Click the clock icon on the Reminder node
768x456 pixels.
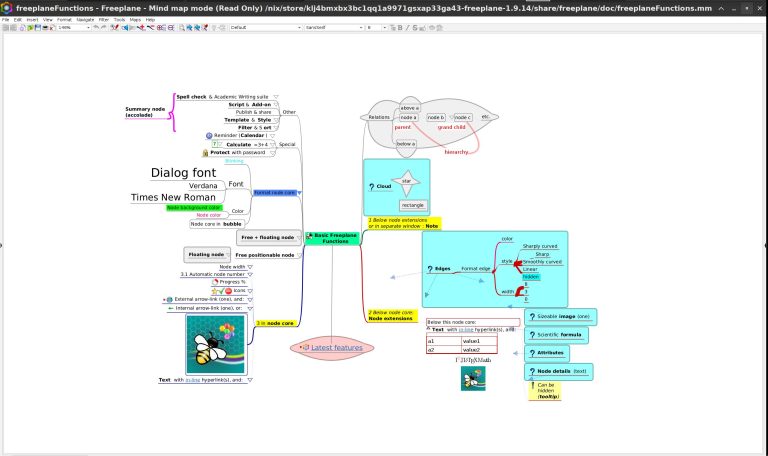pos(209,135)
